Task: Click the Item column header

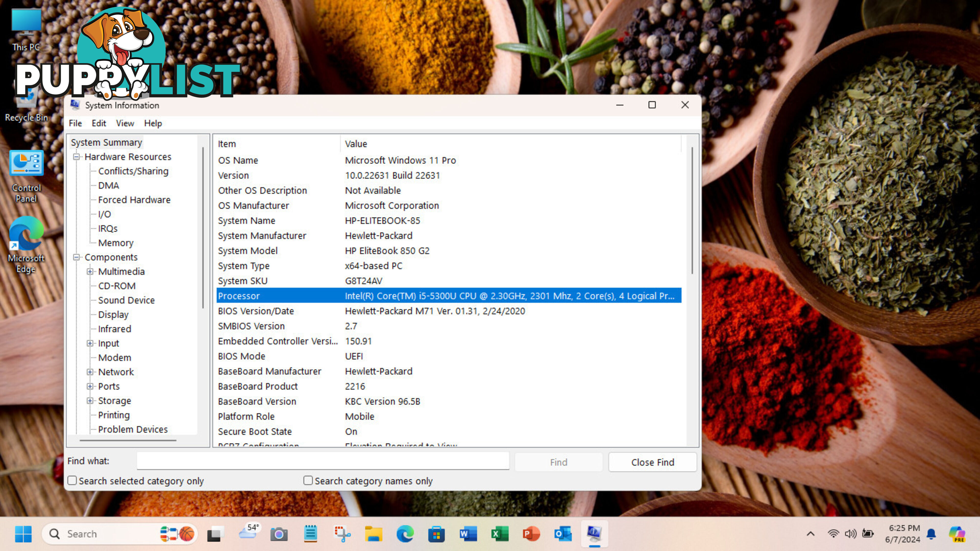Action: point(277,144)
